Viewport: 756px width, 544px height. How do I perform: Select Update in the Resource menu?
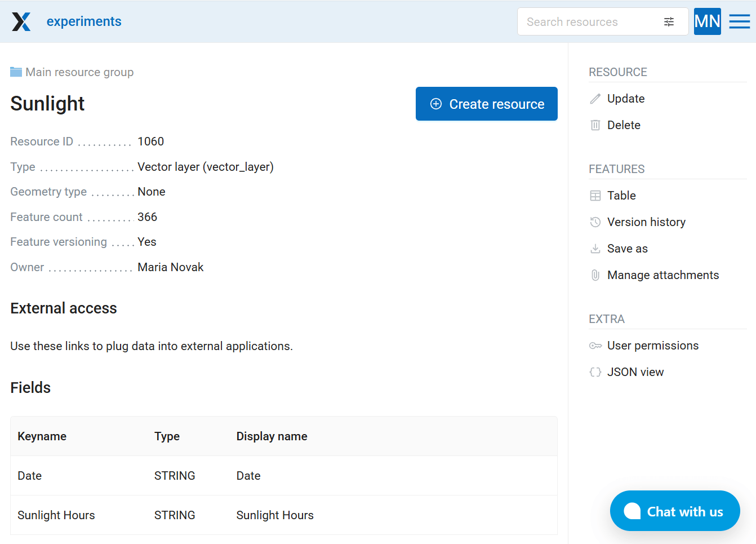[x=626, y=99]
